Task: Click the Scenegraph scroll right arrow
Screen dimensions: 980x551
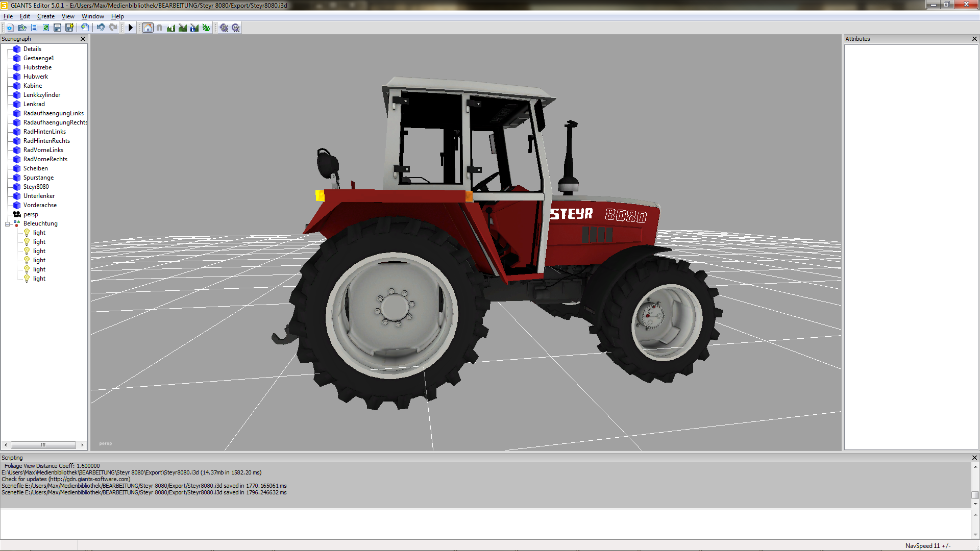Action: 82,445
